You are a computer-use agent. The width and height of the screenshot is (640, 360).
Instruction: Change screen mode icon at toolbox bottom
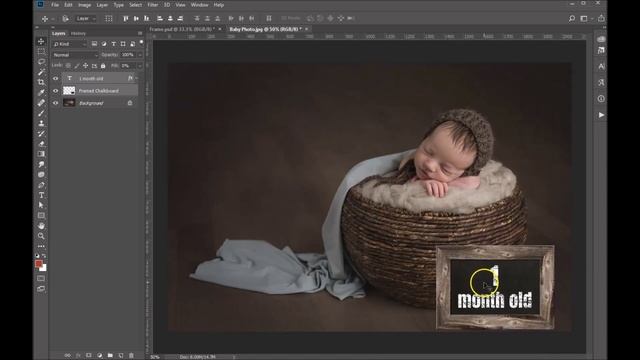[x=41, y=289]
